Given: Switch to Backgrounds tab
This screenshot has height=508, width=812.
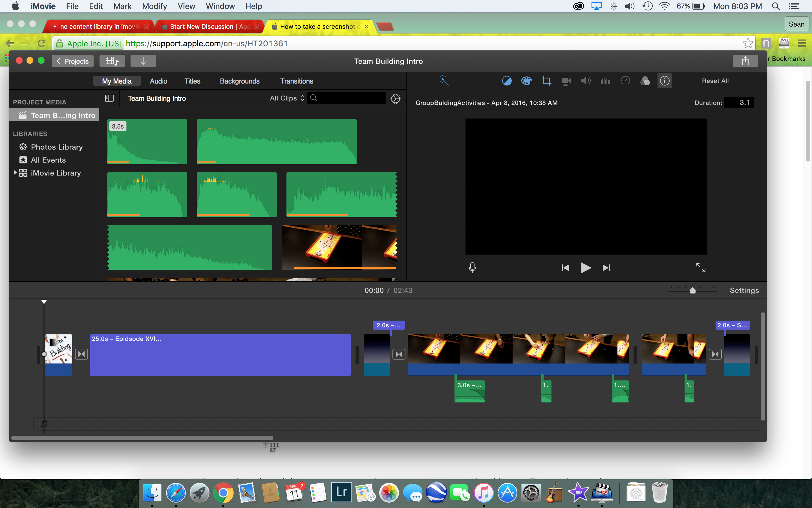Looking at the screenshot, I should [240, 81].
